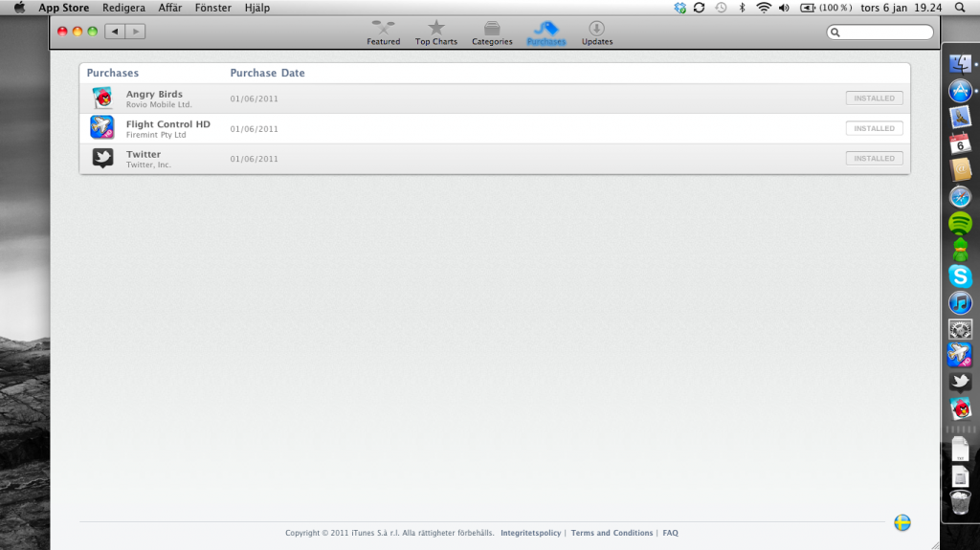Screen dimensions: 980x550
Task: Click Twitter purchase date 01/06/2011
Action: click(x=254, y=159)
